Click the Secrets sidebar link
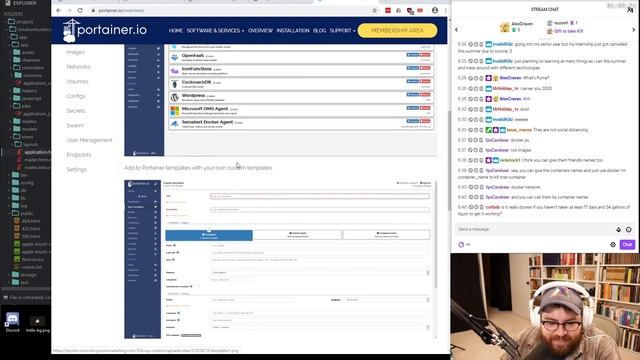 click(x=76, y=111)
